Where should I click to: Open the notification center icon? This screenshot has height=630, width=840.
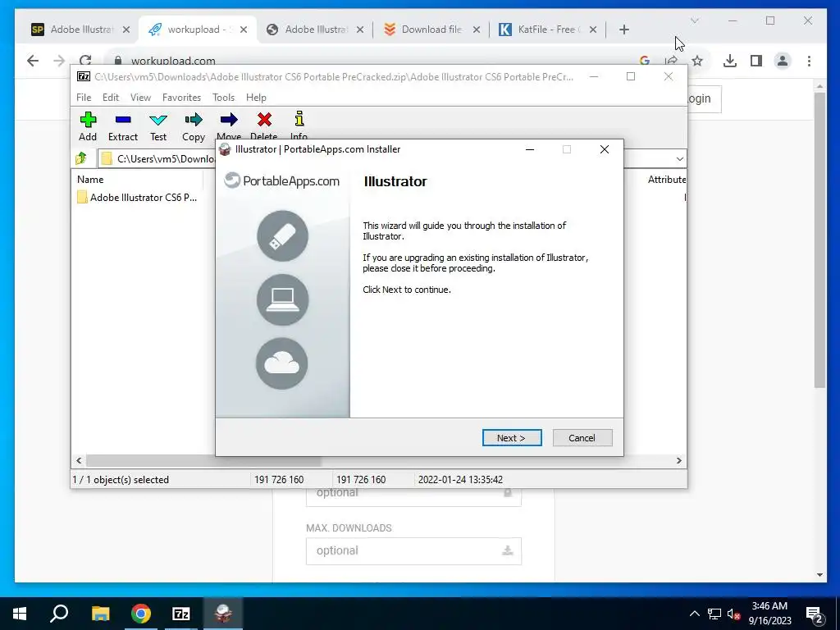click(x=815, y=614)
